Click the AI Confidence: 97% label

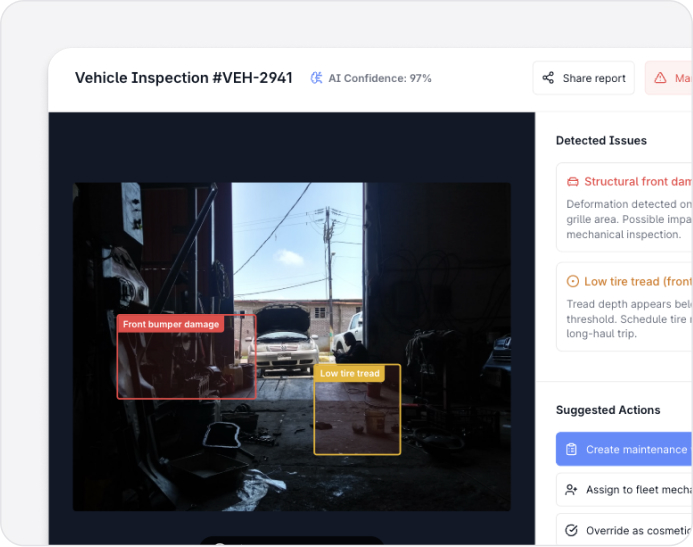pos(380,78)
